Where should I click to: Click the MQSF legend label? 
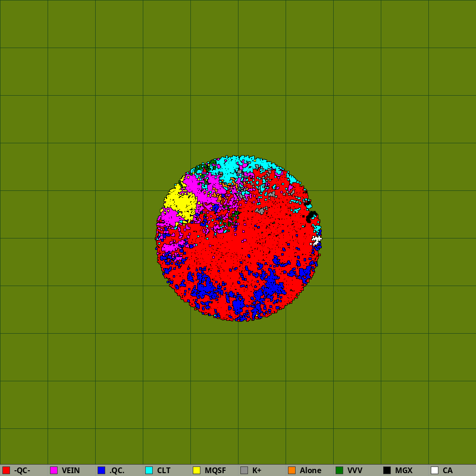coord(215,471)
